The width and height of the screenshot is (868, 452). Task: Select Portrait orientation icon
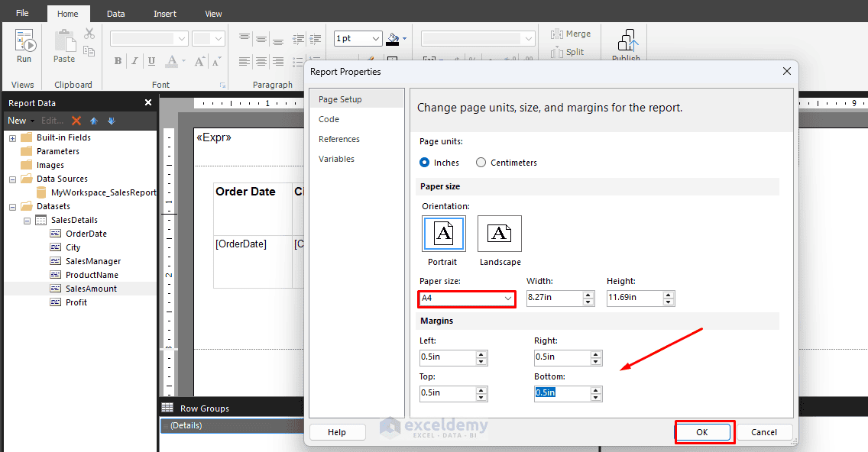pos(443,234)
